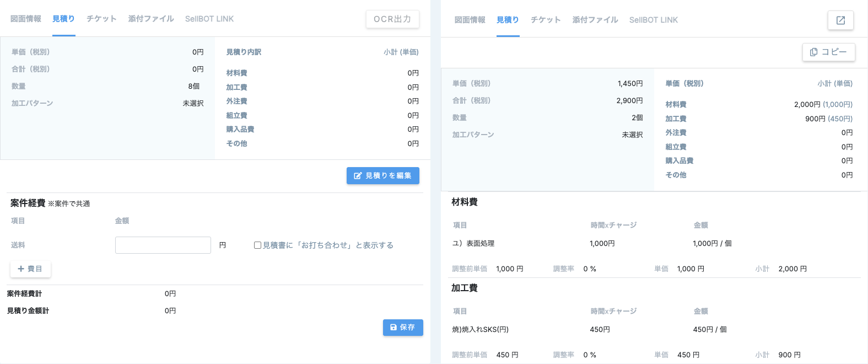The image size is (868, 364).
Task: Open SellBOT LINK tab in right panel
Action: coord(654,20)
